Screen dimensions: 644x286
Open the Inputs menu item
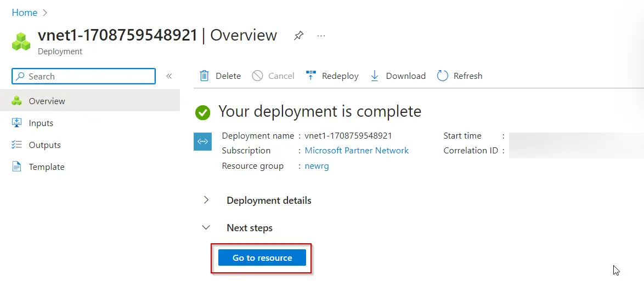click(x=41, y=123)
